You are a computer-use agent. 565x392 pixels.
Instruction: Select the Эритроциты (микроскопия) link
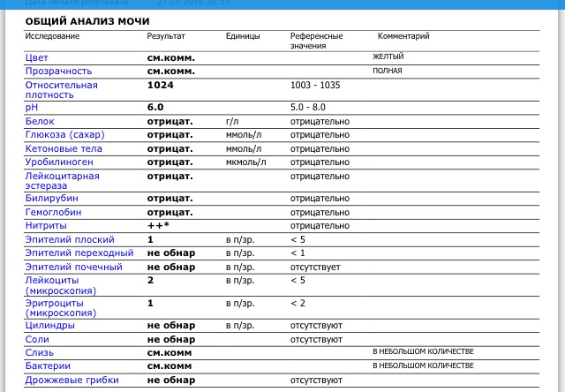(x=60, y=307)
